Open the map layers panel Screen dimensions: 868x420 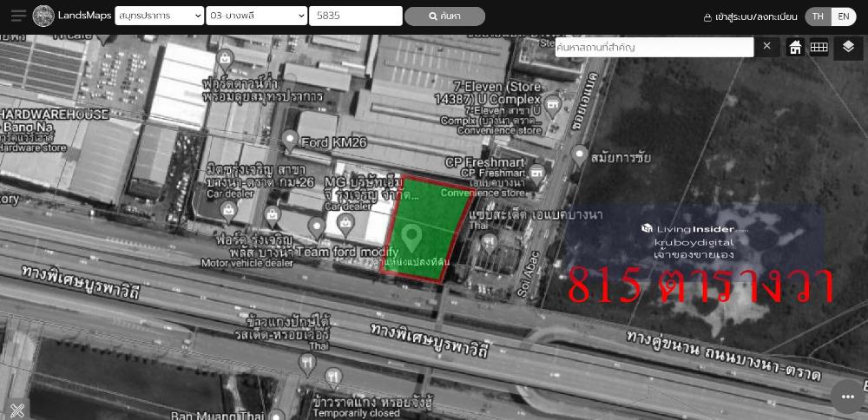click(x=848, y=47)
